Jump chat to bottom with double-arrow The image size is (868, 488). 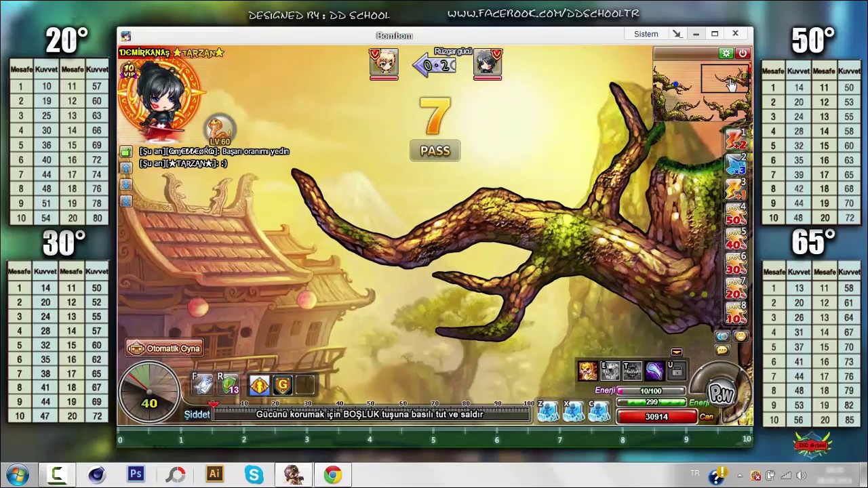(126, 201)
